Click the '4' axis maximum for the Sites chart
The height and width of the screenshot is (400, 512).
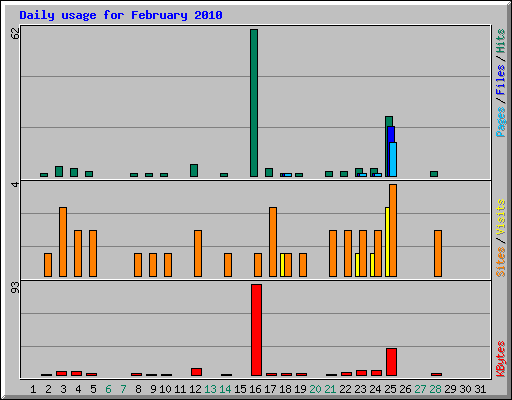[15, 184]
